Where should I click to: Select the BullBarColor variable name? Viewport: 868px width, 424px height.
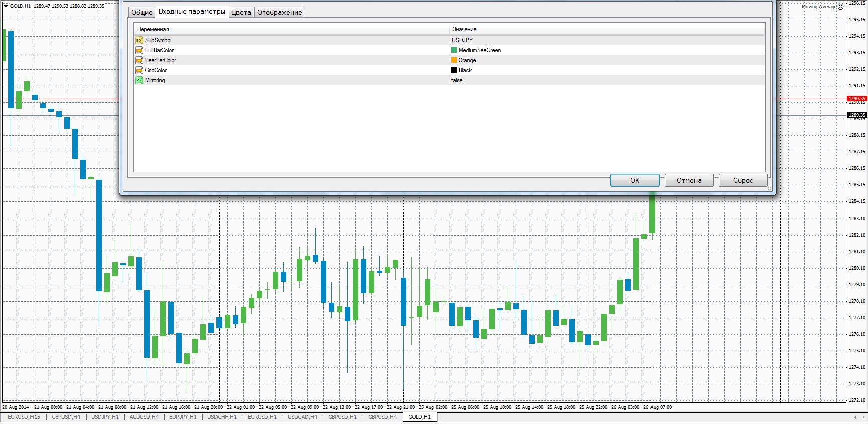pyautogui.click(x=159, y=50)
